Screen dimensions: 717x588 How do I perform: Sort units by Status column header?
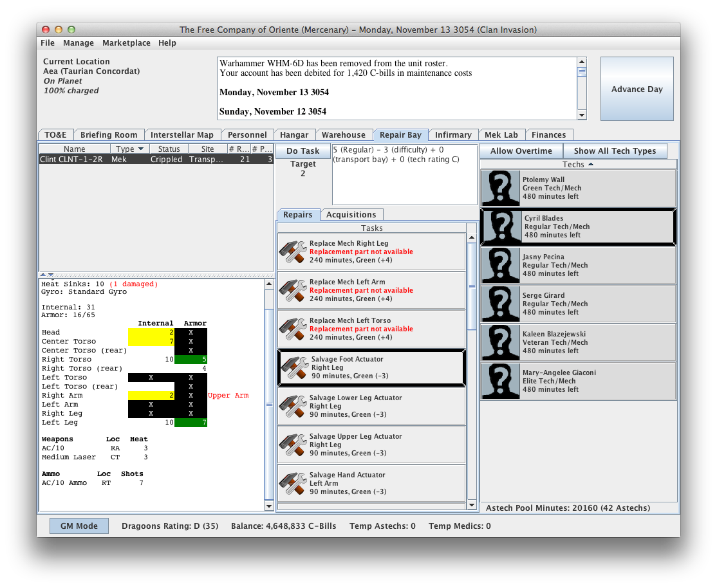pos(169,149)
